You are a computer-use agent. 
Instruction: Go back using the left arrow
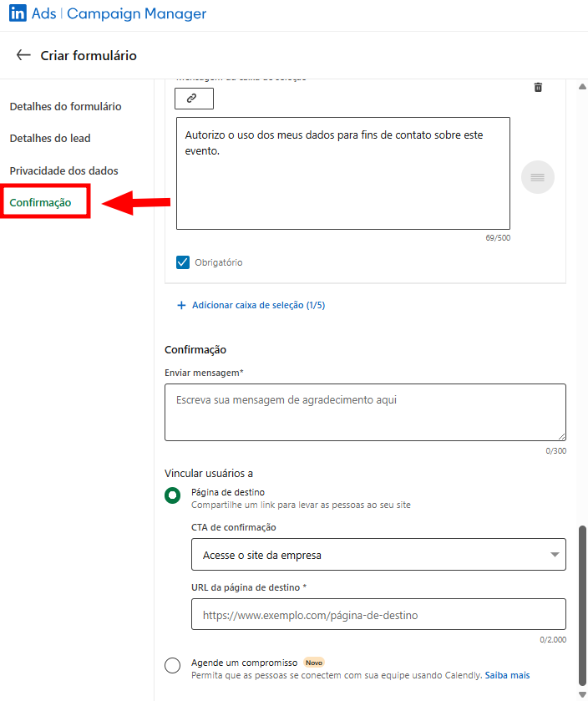click(x=23, y=55)
